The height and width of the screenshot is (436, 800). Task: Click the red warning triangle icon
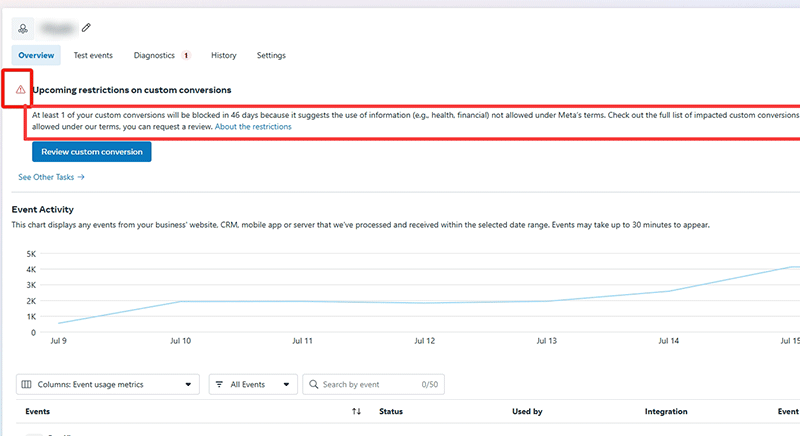coord(20,89)
